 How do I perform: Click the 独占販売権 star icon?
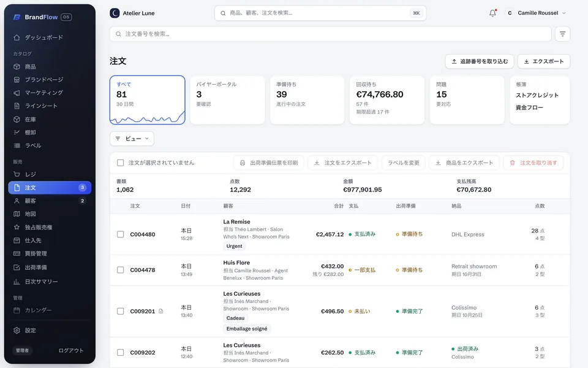pyautogui.click(x=17, y=227)
